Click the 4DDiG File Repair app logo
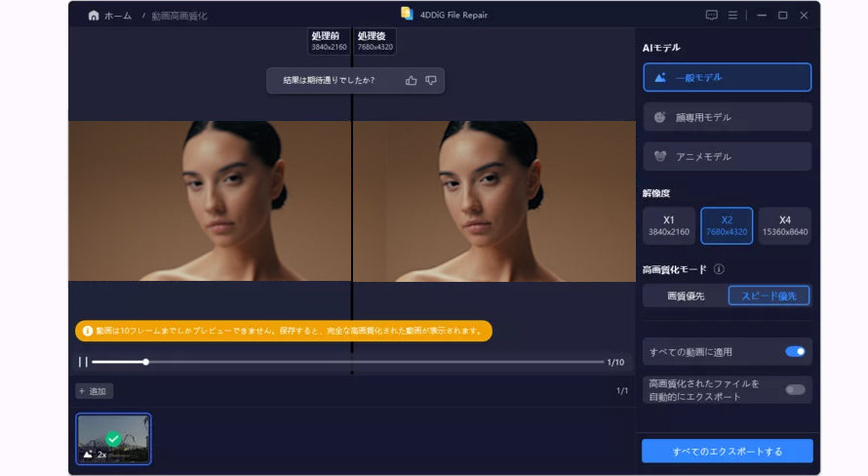The height and width of the screenshot is (476, 868). [x=407, y=14]
